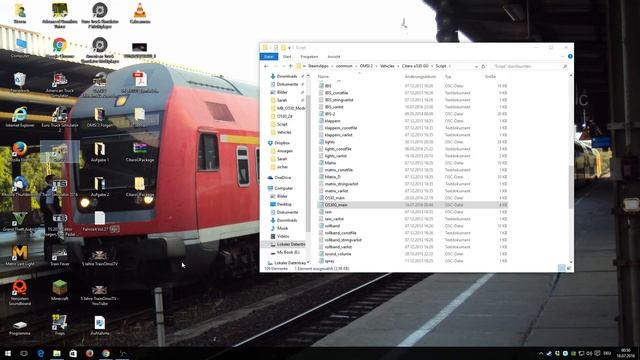Click the Explorer back arrow

[x=266, y=66]
